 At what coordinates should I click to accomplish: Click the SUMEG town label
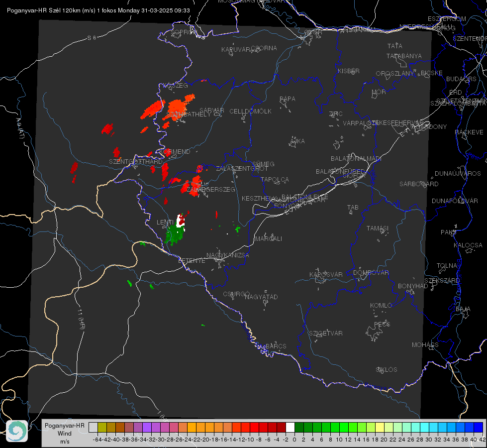click(263, 164)
